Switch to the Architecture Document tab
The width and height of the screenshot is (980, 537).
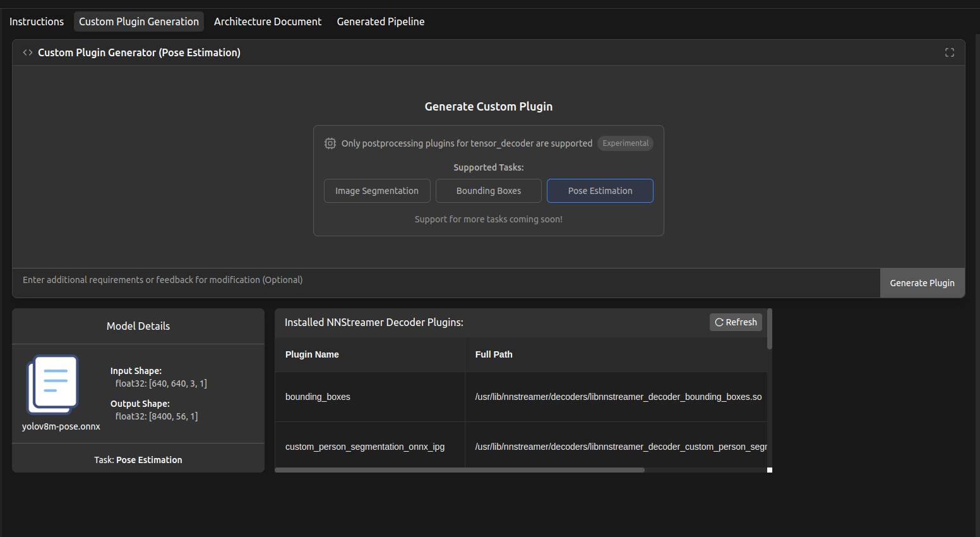268,21
